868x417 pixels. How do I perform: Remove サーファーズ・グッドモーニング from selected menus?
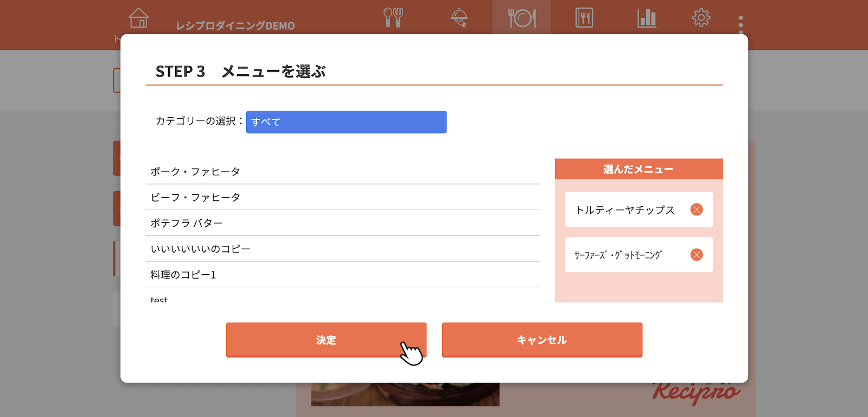click(697, 255)
